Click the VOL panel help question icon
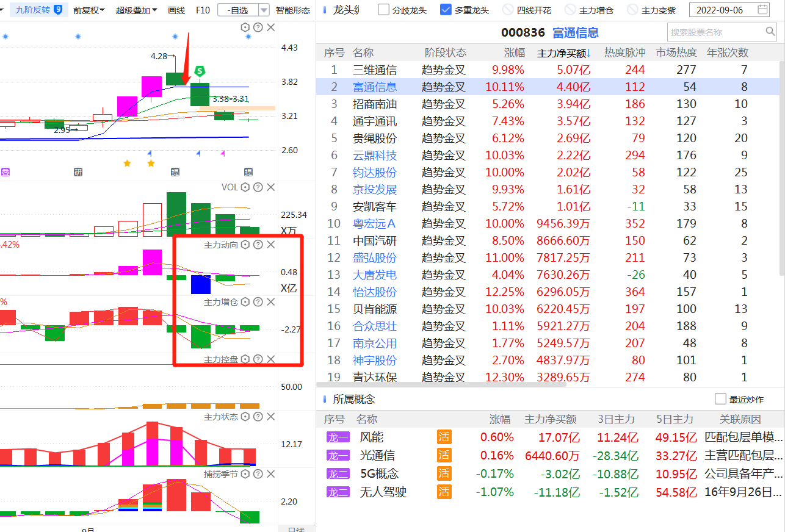 click(x=258, y=187)
